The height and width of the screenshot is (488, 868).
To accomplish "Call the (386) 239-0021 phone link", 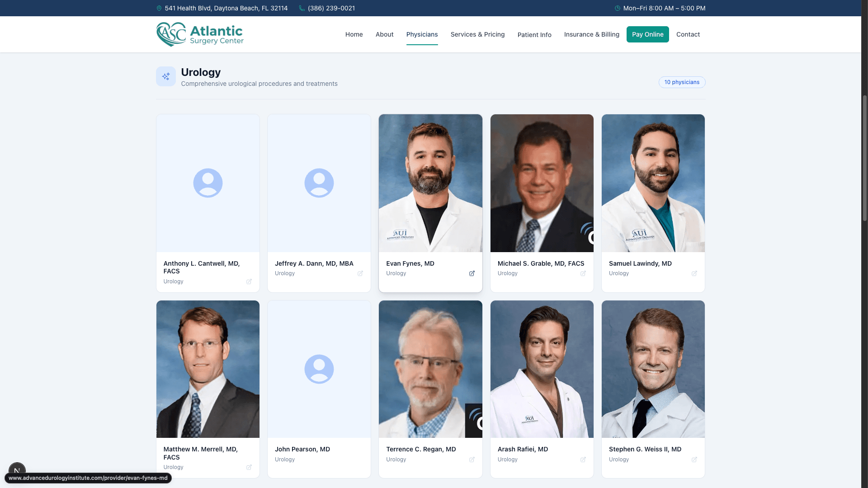I will (x=330, y=8).
